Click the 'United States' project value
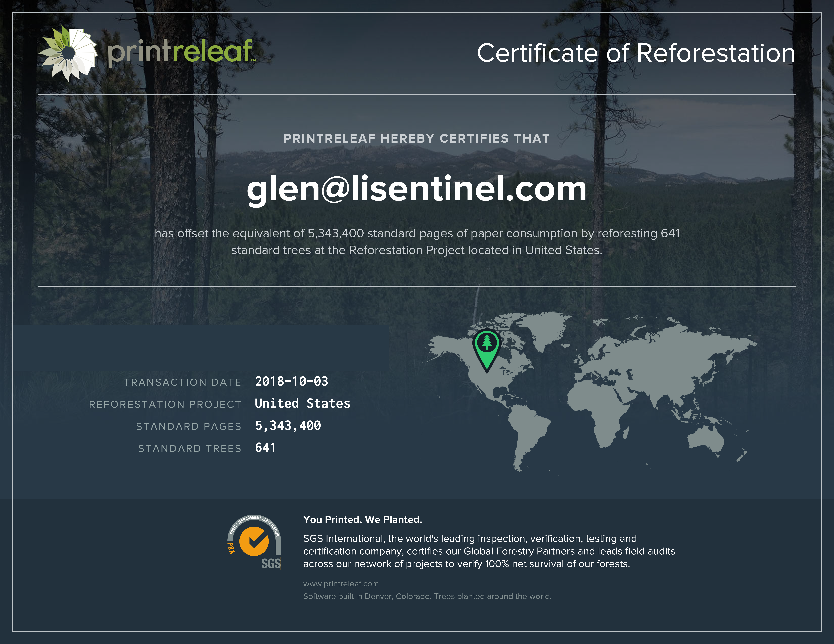The height and width of the screenshot is (644, 834). tap(302, 403)
